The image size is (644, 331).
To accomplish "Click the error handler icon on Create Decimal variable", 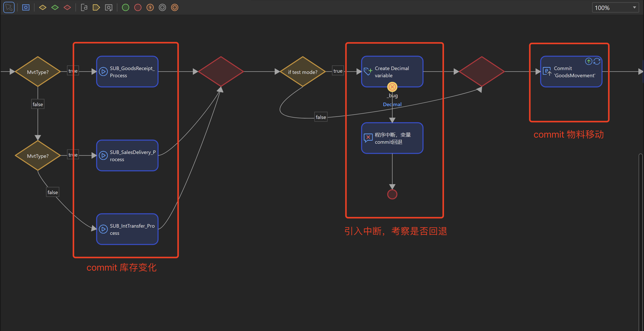I will click(392, 87).
